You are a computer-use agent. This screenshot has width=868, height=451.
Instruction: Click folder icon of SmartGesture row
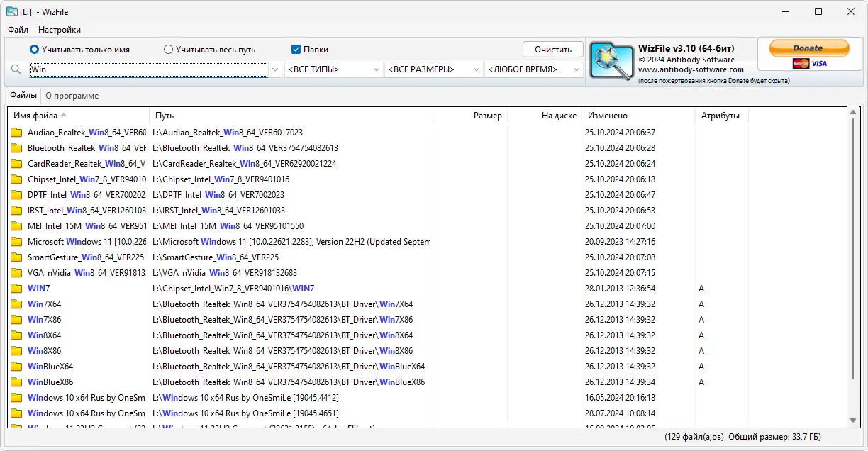16,257
